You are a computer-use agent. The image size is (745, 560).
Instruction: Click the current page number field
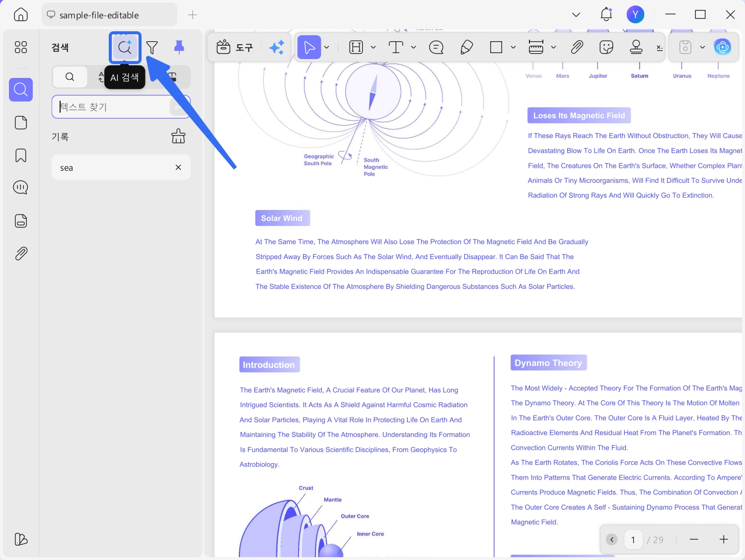point(633,540)
